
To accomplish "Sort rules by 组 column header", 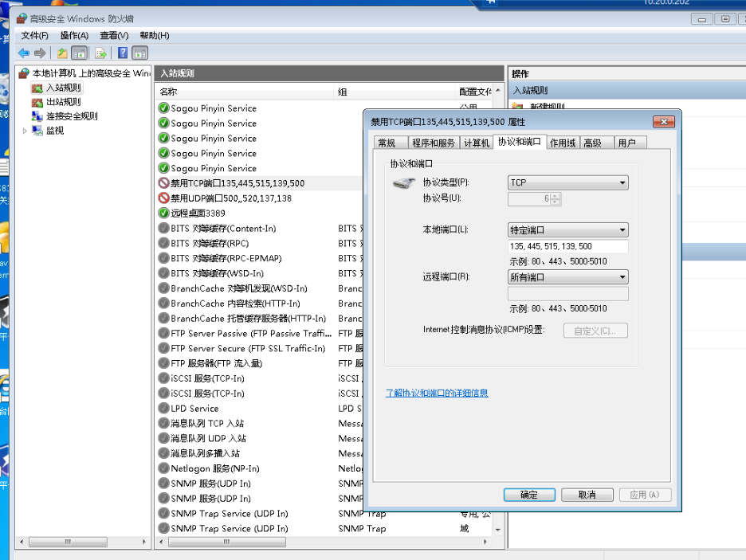I will (395, 92).
